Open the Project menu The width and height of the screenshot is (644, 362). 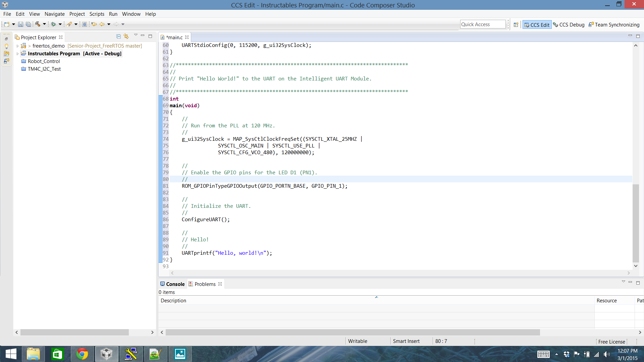[77, 14]
